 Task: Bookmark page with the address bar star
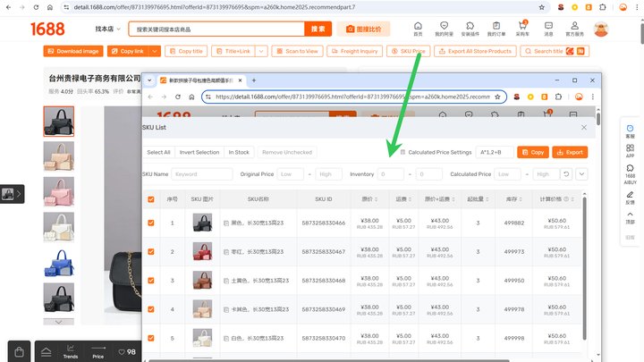coord(542,7)
